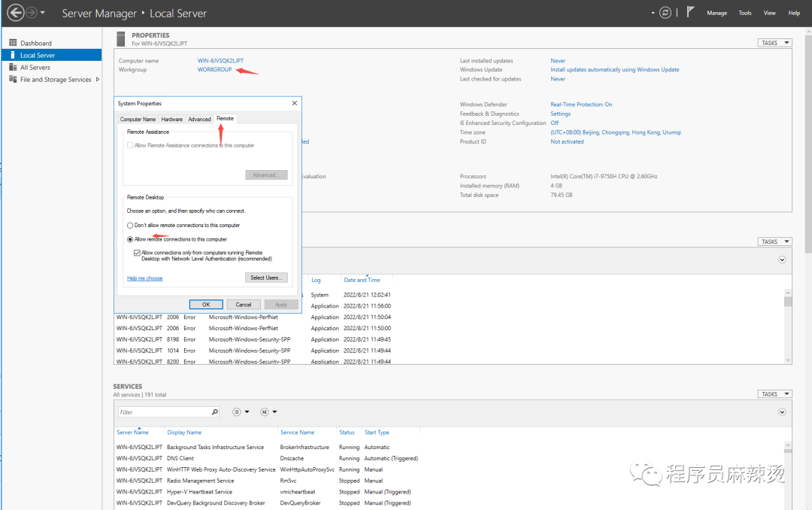Switch to the Computer Name tab
This screenshot has height=510, width=812.
pos(138,119)
